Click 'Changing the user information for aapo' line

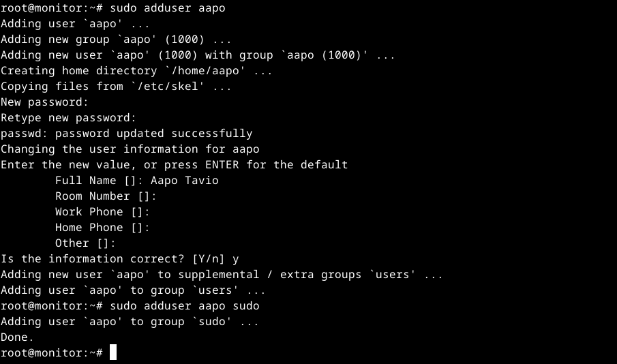[x=130, y=149]
